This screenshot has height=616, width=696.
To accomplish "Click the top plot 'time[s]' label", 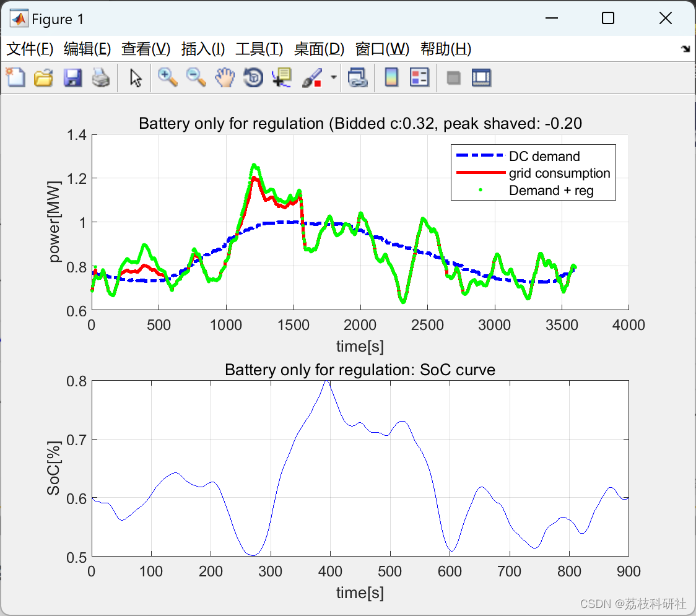I will coord(360,346).
